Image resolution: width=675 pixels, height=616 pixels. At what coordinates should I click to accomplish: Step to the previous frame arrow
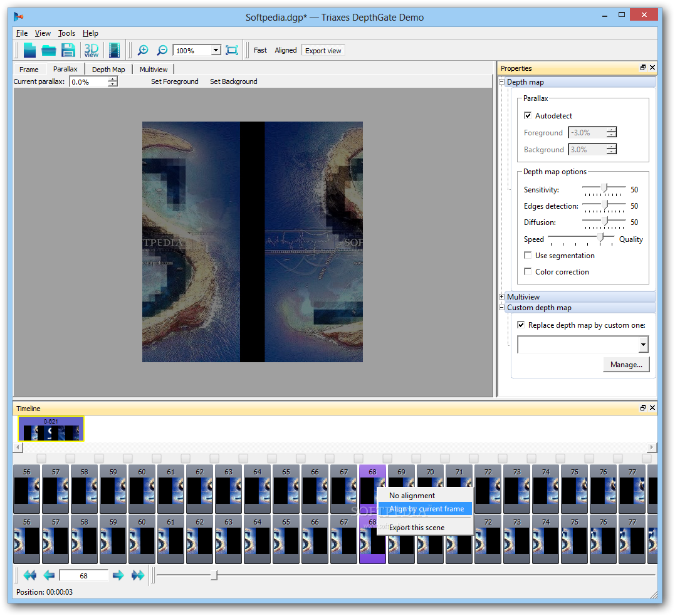tap(49, 575)
